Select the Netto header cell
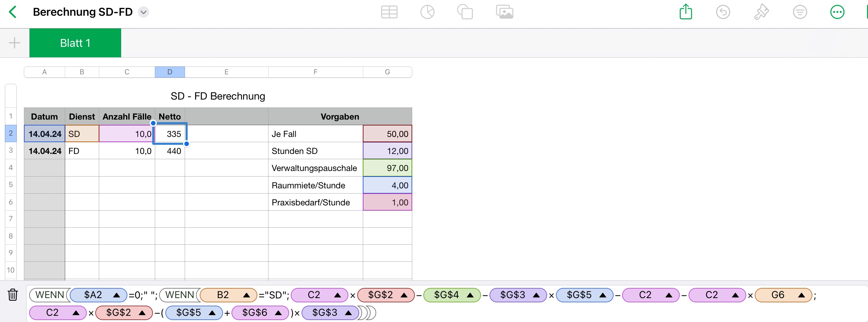This screenshot has width=868, height=322. tap(170, 117)
